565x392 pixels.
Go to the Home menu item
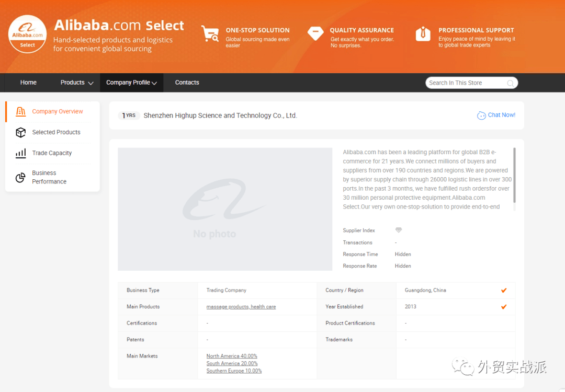click(28, 83)
